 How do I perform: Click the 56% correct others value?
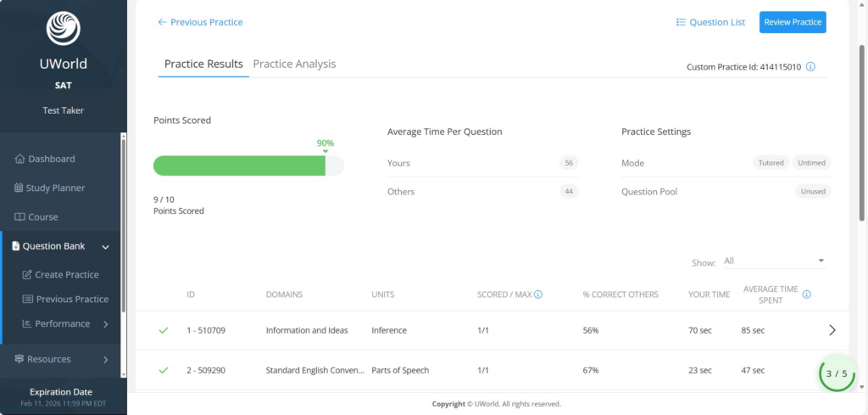click(x=591, y=330)
